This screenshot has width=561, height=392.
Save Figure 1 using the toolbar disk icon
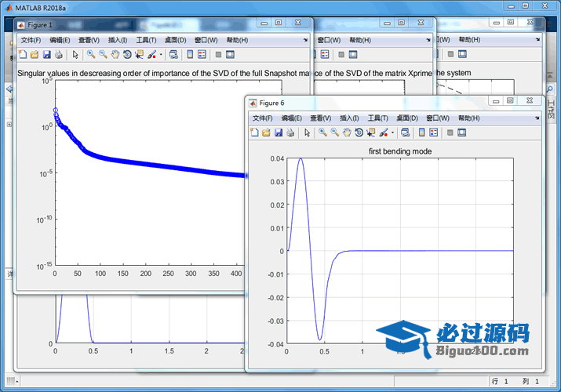(46, 55)
